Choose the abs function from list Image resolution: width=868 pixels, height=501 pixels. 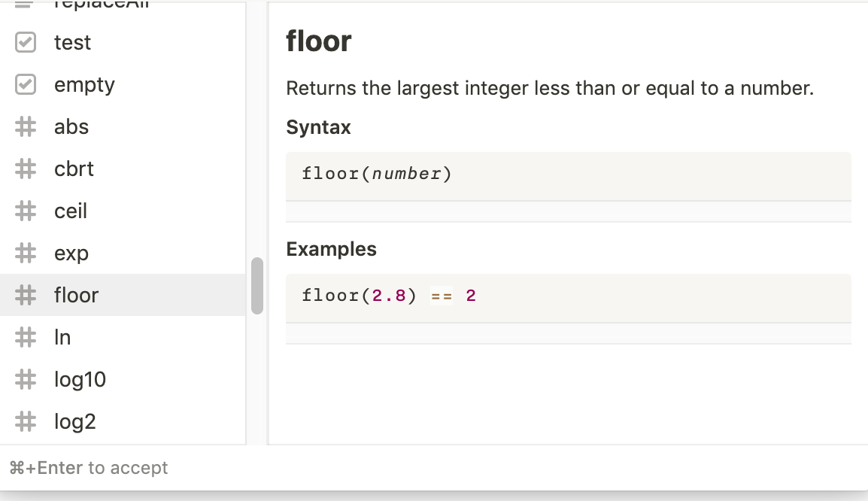(123, 127)
